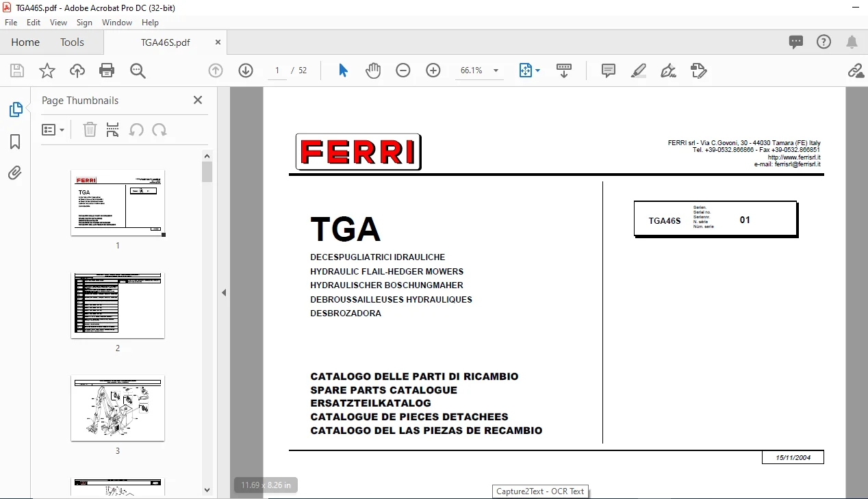The image size is (868, 499).
Task: Click the 'HYDRAULIC FLAIL-HEDGER MOWERS' line
Action: pos(387,272)
